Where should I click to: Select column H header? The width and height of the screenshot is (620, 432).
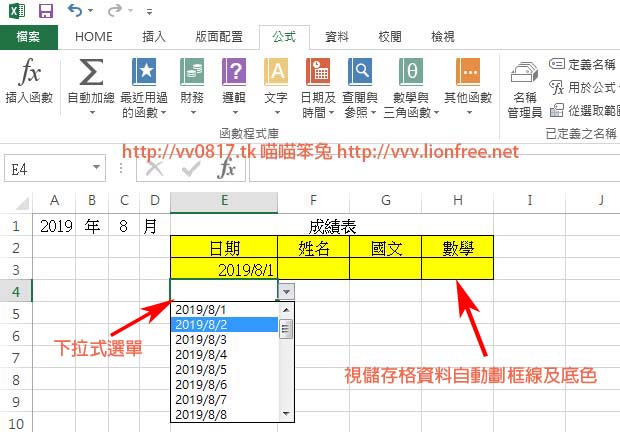click(458, 201)
